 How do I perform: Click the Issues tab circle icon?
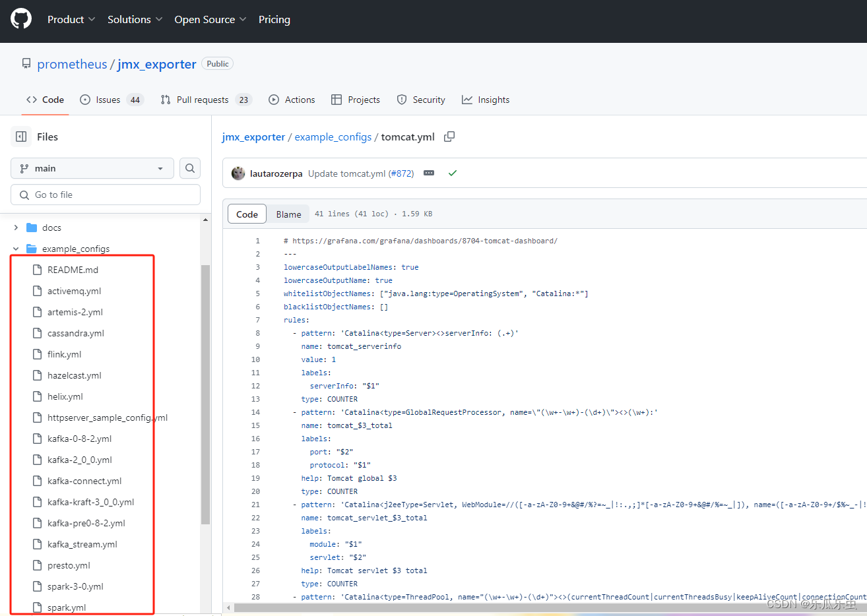pos(85,100)
